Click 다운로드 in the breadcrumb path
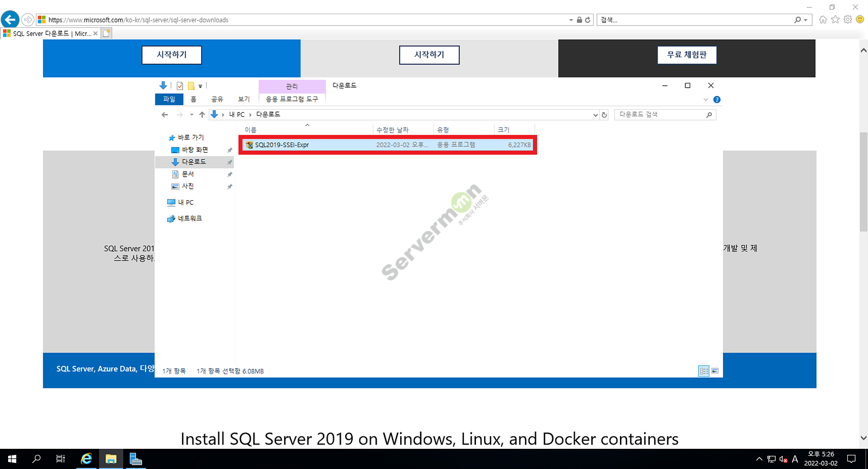This screenshot has width=868, height=469. [268, 115]
